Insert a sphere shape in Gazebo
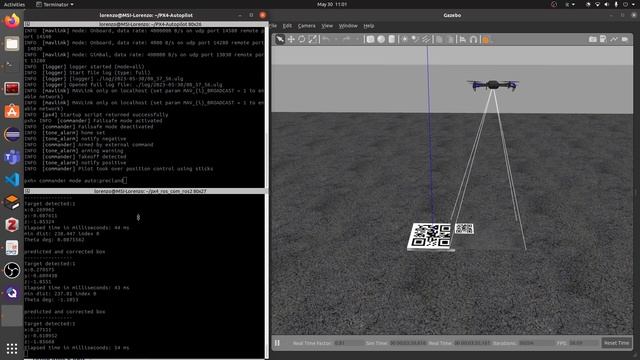Screen dimensions: 640x360 pos(381,39)
